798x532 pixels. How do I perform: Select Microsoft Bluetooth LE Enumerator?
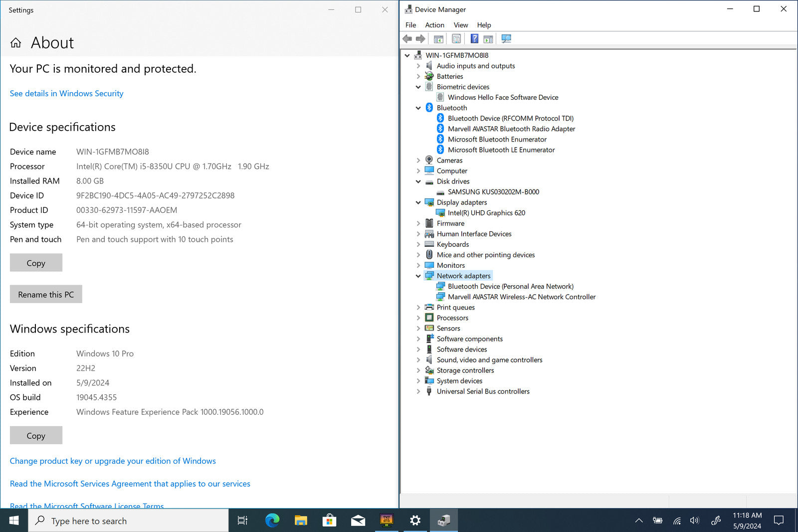[x=501, y=150]
